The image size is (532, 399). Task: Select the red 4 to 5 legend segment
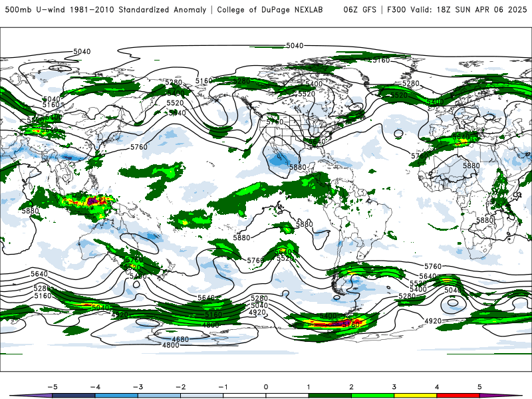(458, 396)
